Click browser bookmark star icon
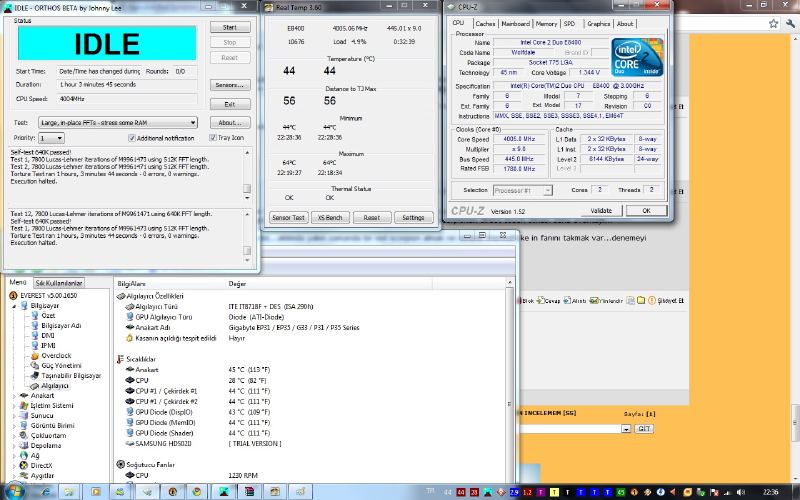This screenshot has height=500, width=800. (x=773, y=23)
